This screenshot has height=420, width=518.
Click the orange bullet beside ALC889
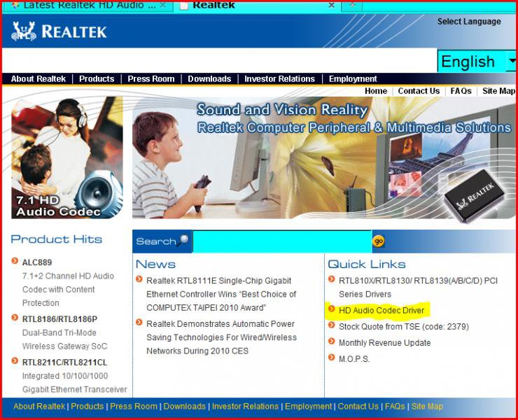15,260
